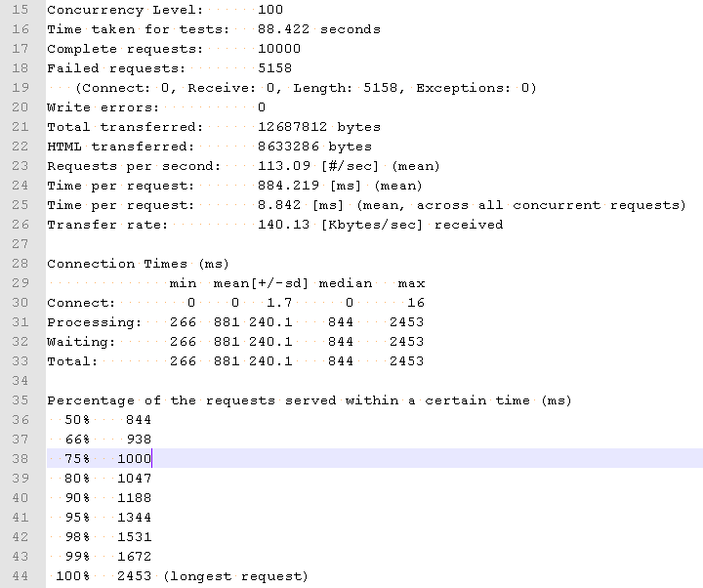703x588 pixels.
Task: Click the 'Concurrency Level:' label
Action: (125, 10)
